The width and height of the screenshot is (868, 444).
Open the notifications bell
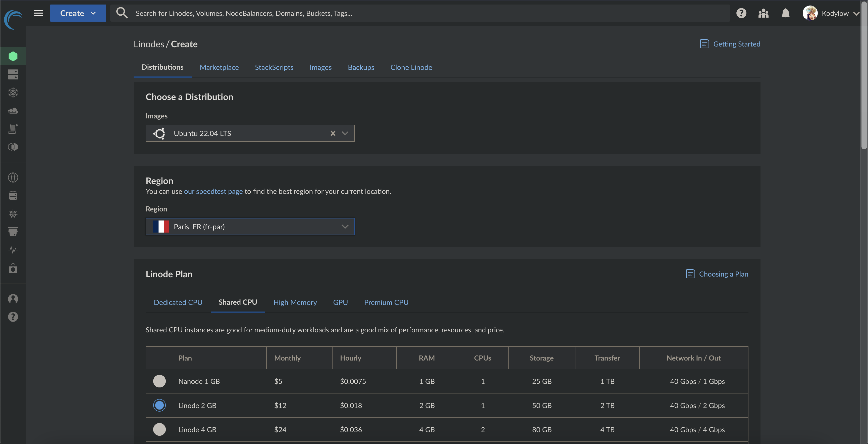(x=785, y=13)
